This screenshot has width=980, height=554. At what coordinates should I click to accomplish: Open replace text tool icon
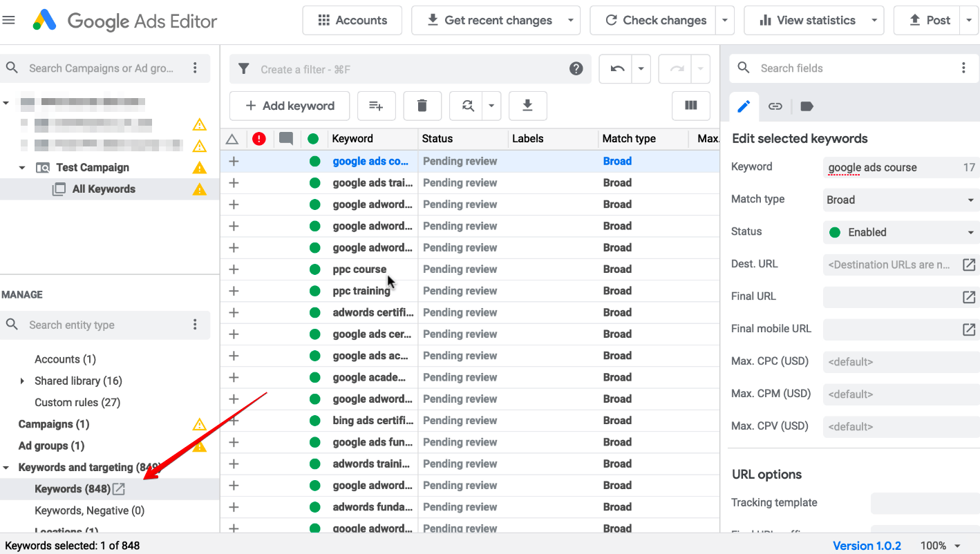pos(467,106)
